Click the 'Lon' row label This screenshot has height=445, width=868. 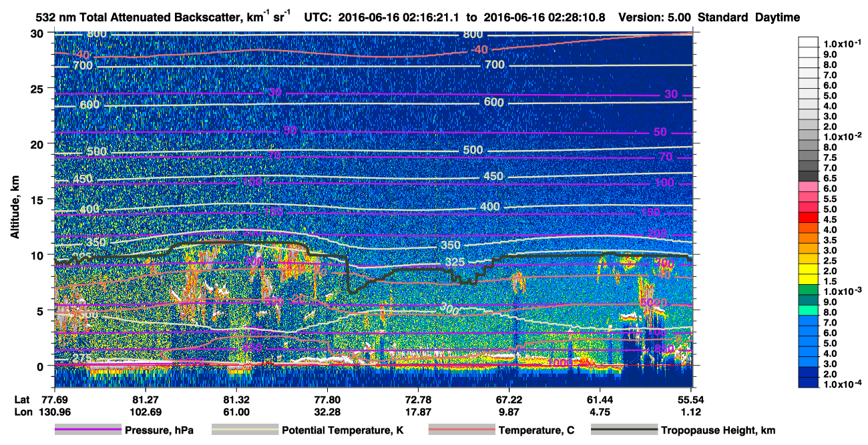pyautogui.click(x=23, y=412)
